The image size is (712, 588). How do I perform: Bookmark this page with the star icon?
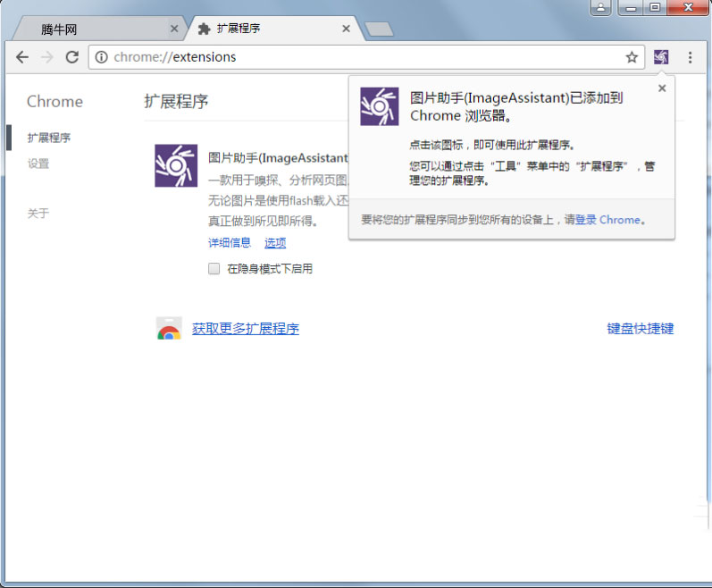point(632,57)
